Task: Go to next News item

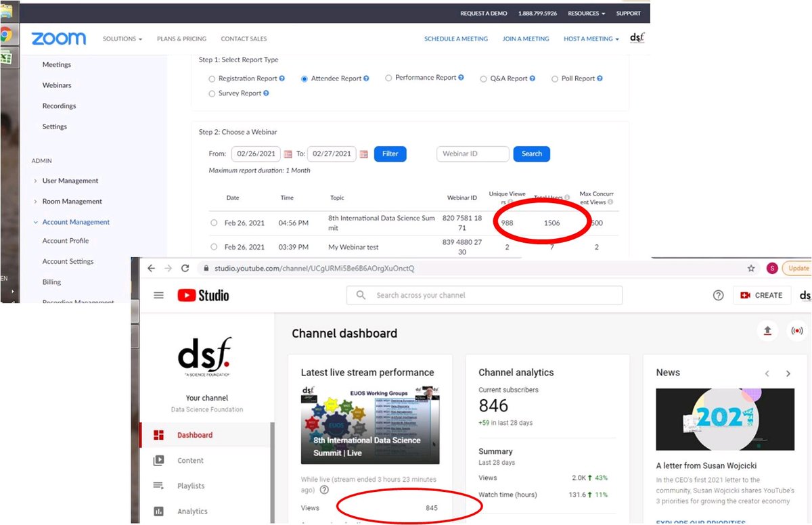Action: [788, 373]
